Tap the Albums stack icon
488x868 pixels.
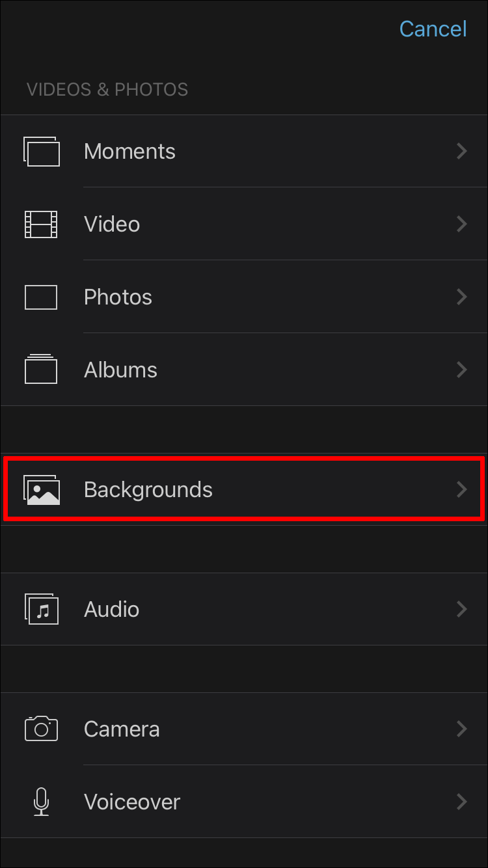point(41,370)
